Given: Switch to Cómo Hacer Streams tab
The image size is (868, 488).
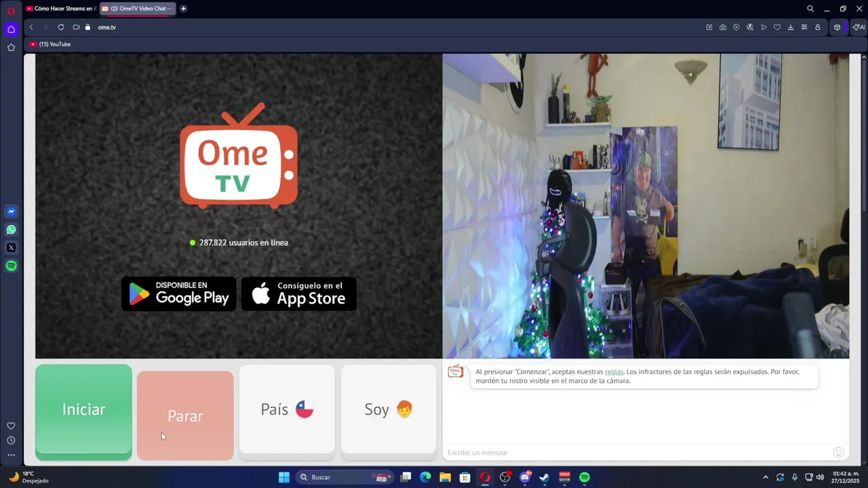Looking at the screenshot, I should click(61, 9).
